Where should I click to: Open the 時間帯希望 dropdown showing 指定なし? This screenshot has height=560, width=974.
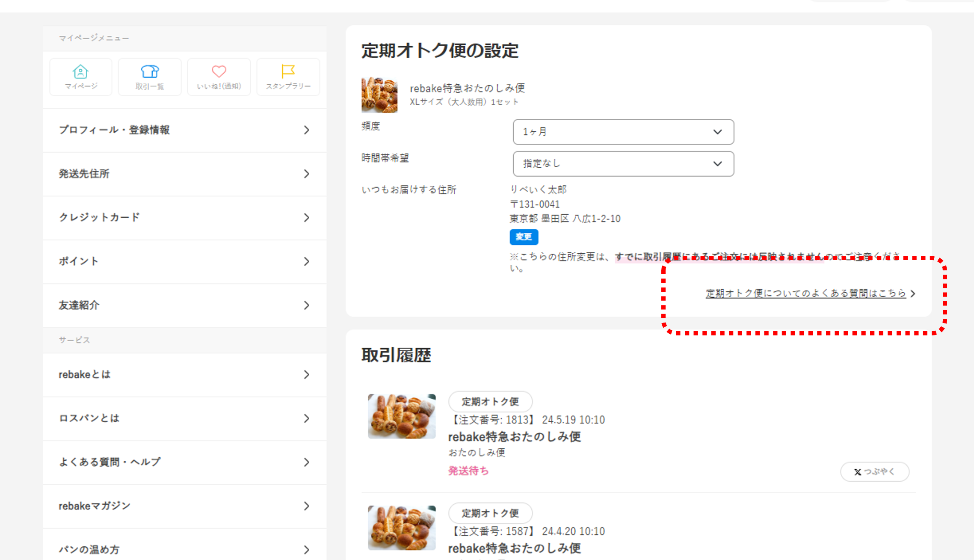click(623, 163)
